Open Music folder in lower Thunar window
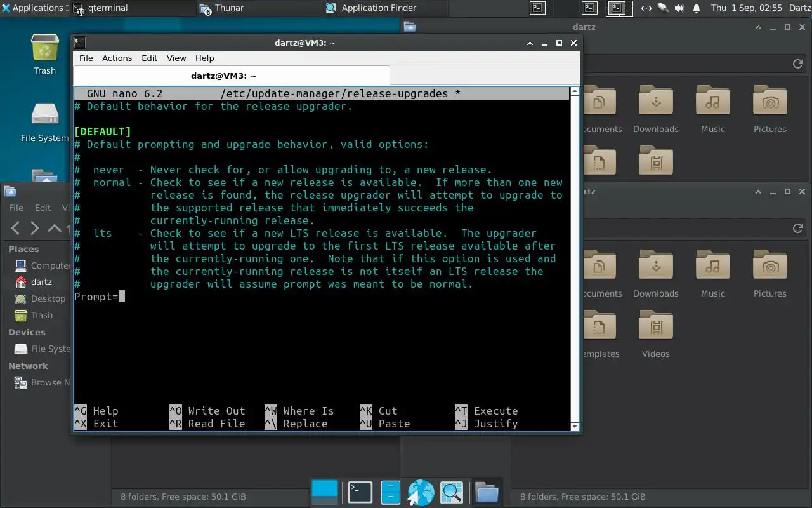Image resolution: width=812 pixels, height=508 pixels. (x=713, y=273)
